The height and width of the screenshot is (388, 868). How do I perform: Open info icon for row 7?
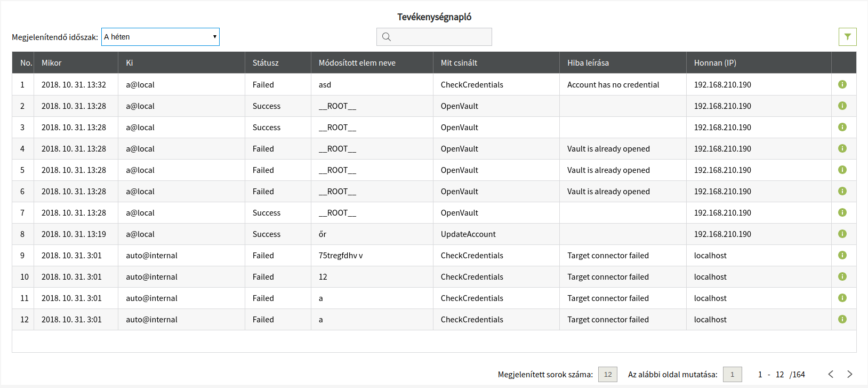[x=842, y=212]
